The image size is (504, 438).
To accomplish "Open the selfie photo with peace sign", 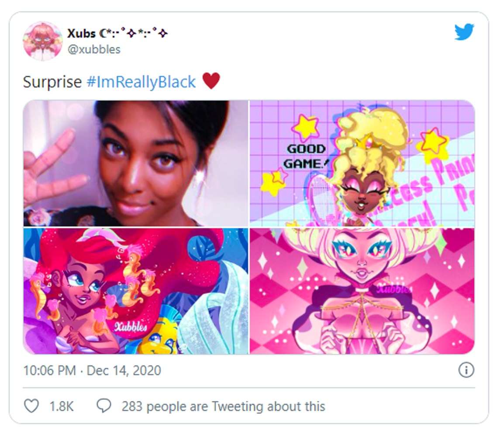I will (136, 163).
